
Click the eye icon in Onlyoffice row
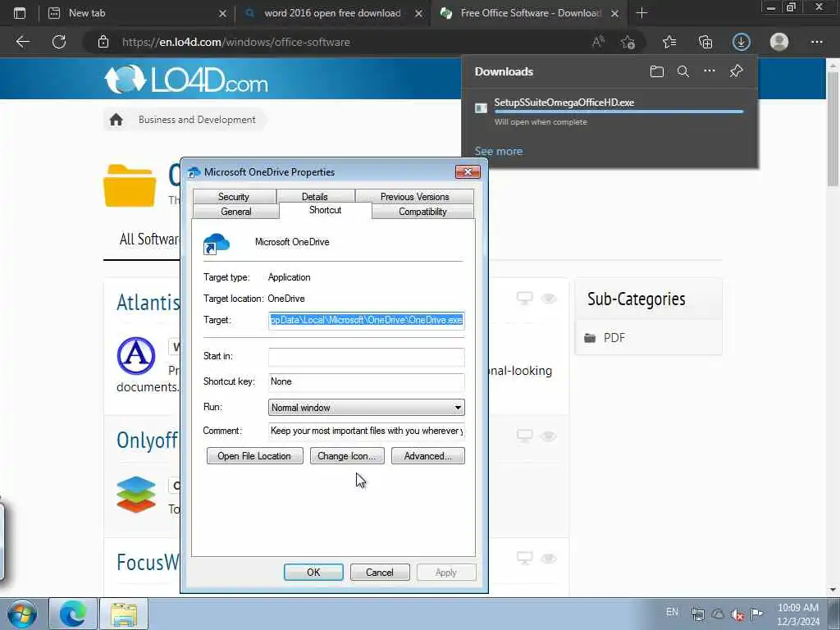[549, 436]
